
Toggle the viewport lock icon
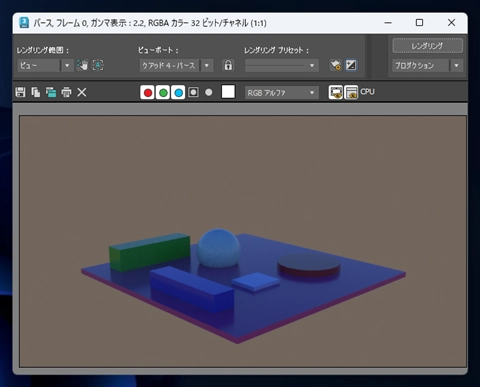[228, 65]
